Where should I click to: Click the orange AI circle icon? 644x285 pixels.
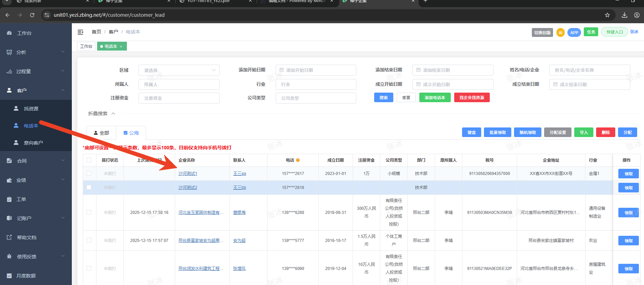coord(560,32)
